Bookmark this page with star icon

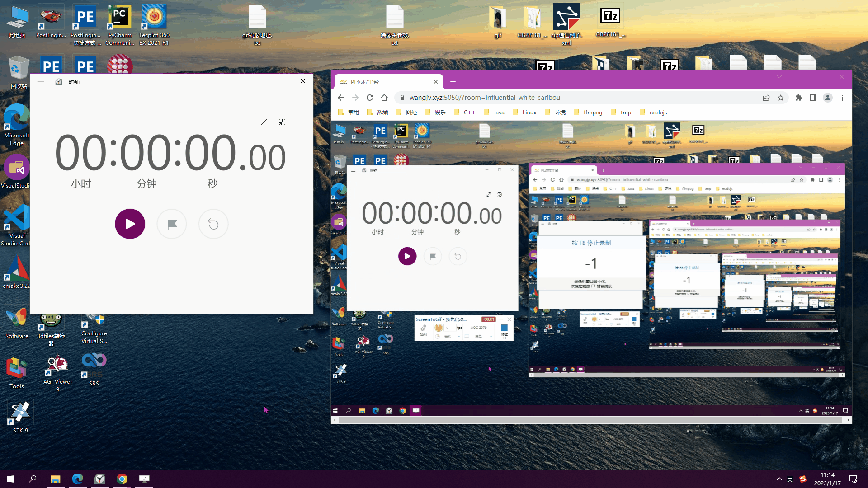[781, 98]
